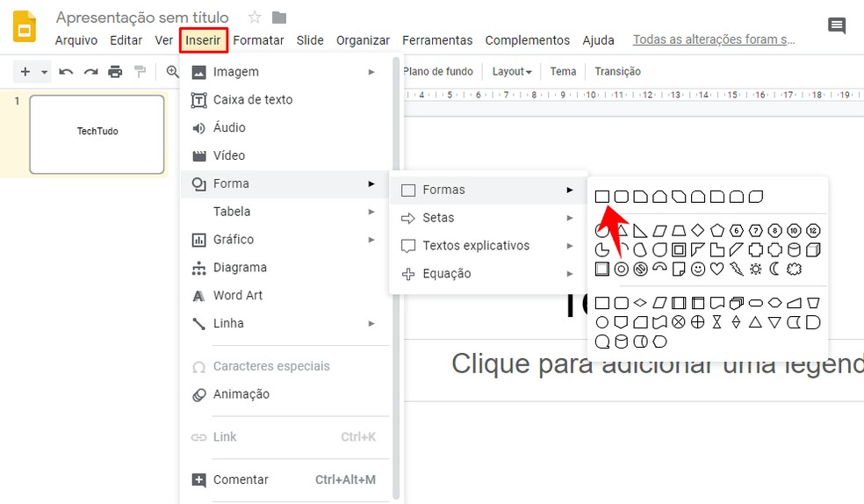The width and height of the screenshot is (864, 504).
Task: Click the redo arrow
Action: [91, 72]
